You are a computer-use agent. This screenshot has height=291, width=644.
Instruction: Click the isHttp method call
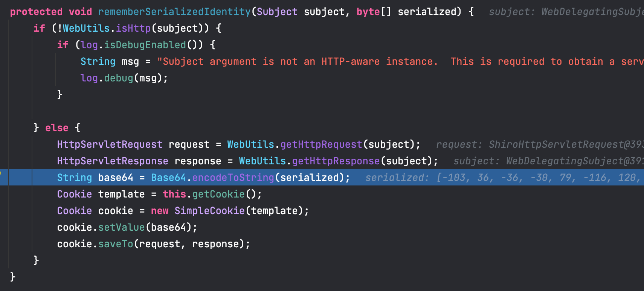(133, 28)
